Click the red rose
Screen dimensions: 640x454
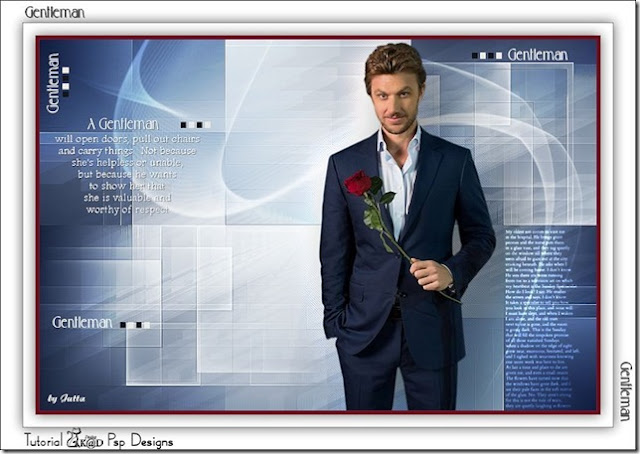358,184
